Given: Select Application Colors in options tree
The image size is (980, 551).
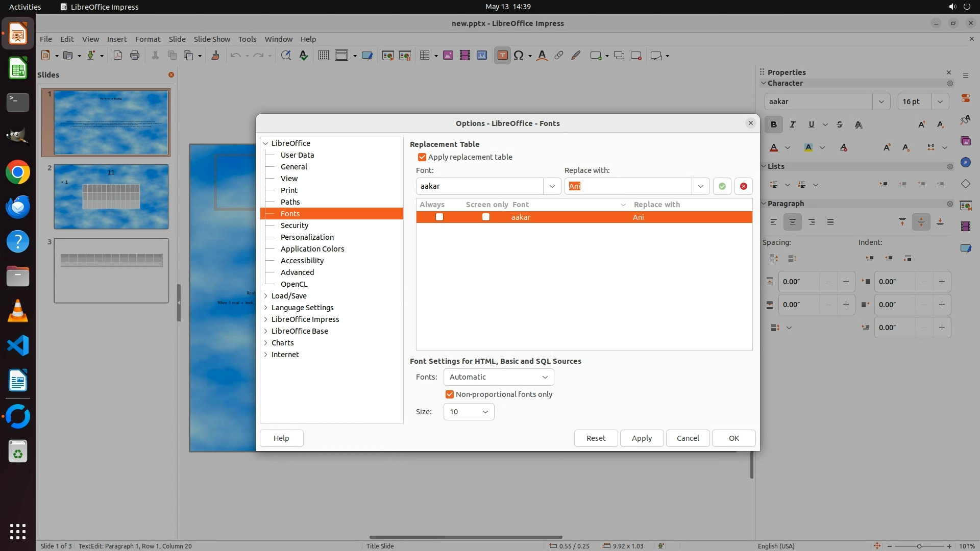Looking at the screenshot, I should [312, 249].
